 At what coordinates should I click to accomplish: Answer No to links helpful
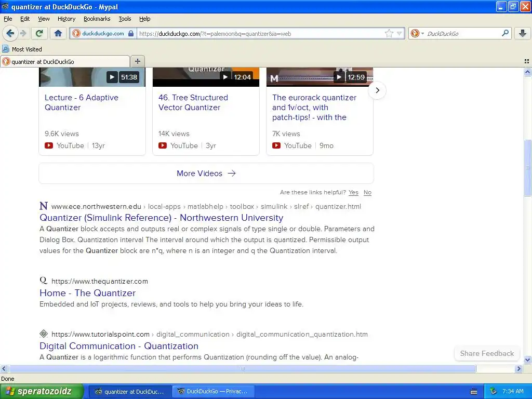coord(367,192)
